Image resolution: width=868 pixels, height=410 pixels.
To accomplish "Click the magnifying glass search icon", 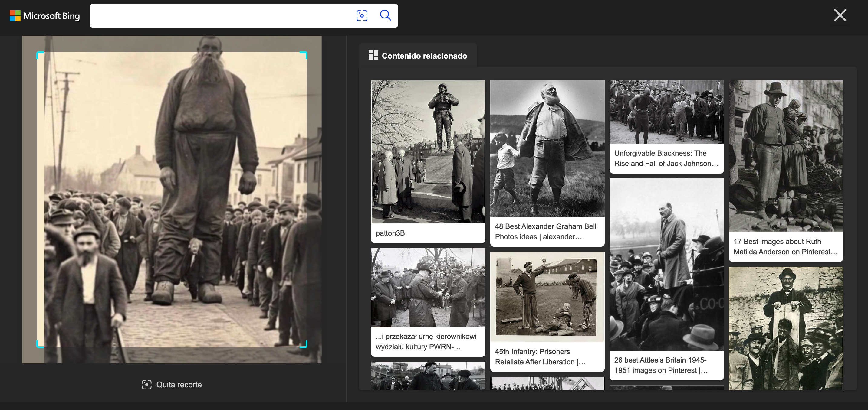I will [385, 15].
